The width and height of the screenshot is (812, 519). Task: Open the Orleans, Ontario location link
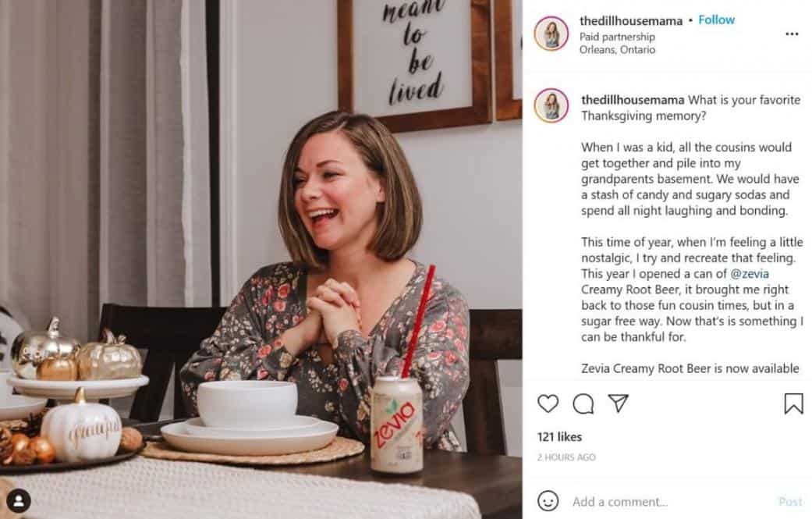[x=617, y=50]
